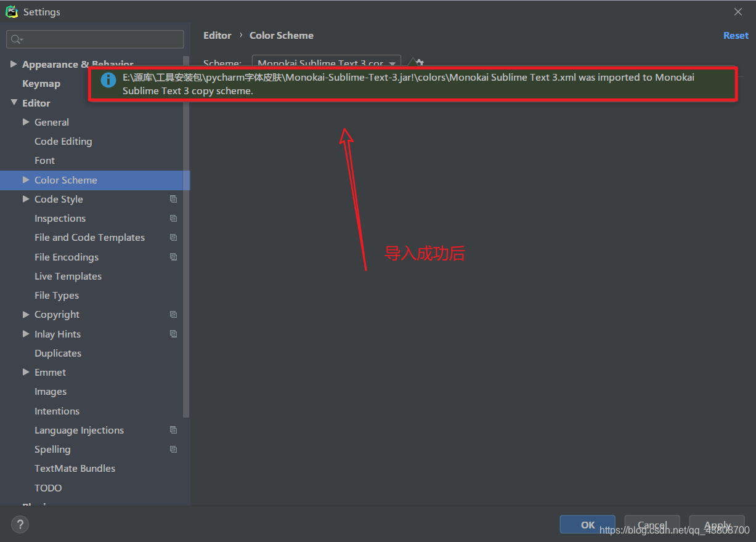The width and height of the screenshot is (756, 542).
Task: Collapse the Editor section
Action: point(14,103)
